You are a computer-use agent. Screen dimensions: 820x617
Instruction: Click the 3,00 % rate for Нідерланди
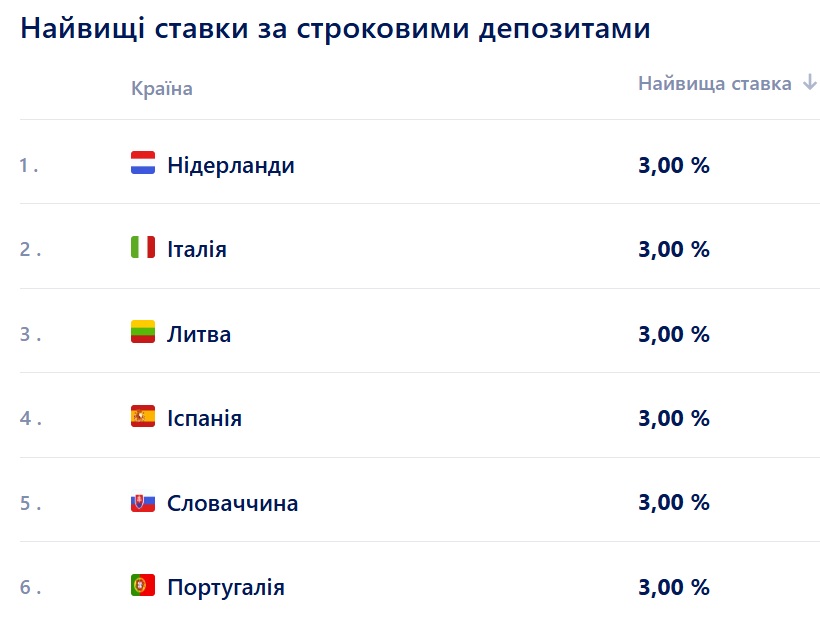click(x=673, y=165)
